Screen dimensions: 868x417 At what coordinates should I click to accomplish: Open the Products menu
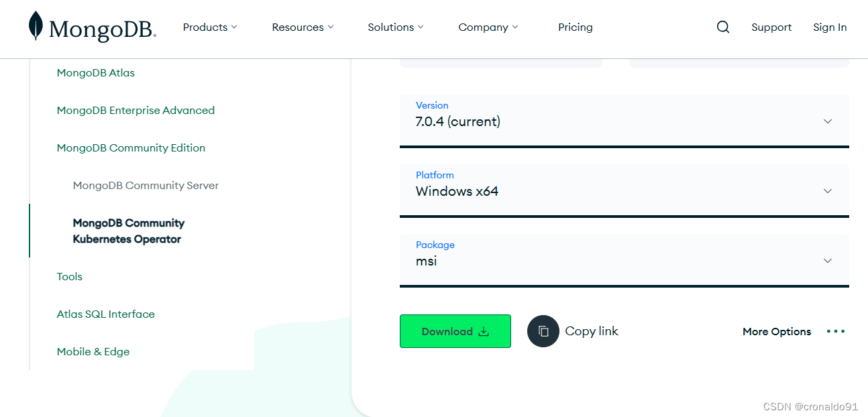[x=210, y=27]
